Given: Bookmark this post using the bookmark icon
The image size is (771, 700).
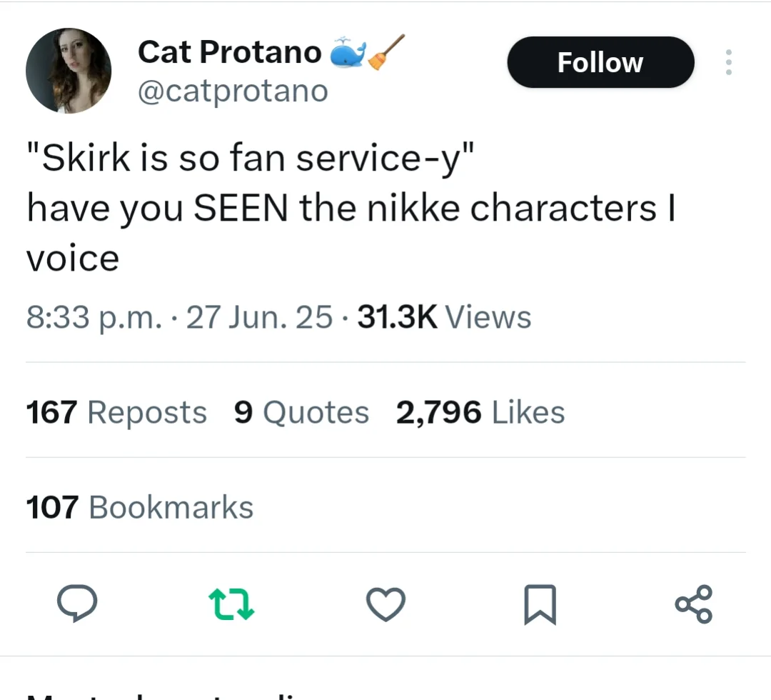Looking at the screenshot, I should [540, 604].
